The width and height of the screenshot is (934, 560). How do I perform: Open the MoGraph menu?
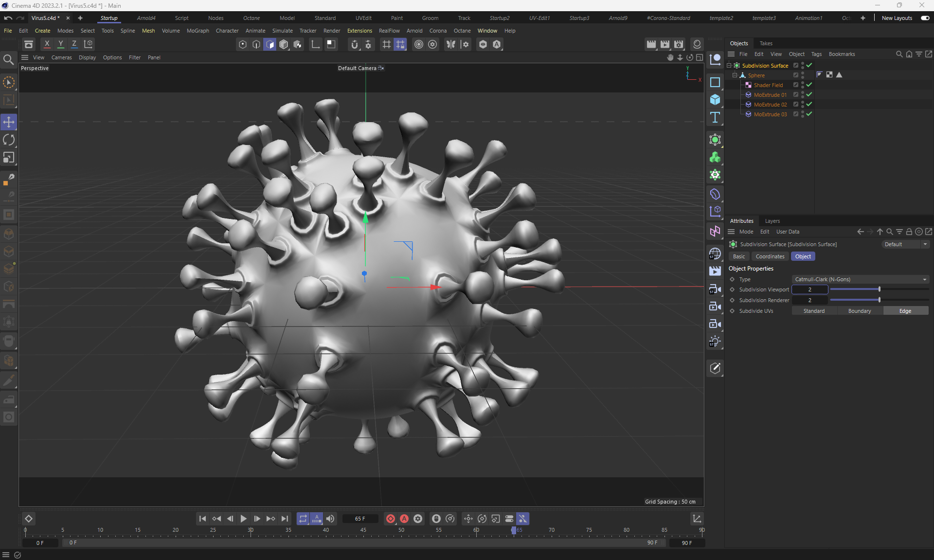pos(198,31)
